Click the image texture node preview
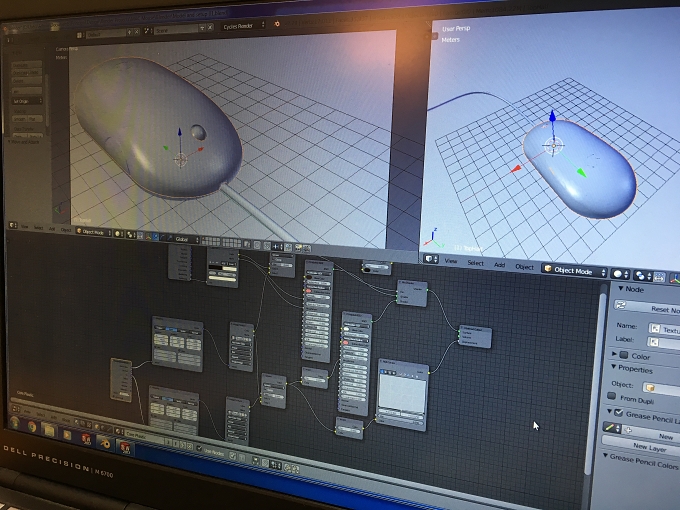The image size is (680, 510). pos(402,392)
